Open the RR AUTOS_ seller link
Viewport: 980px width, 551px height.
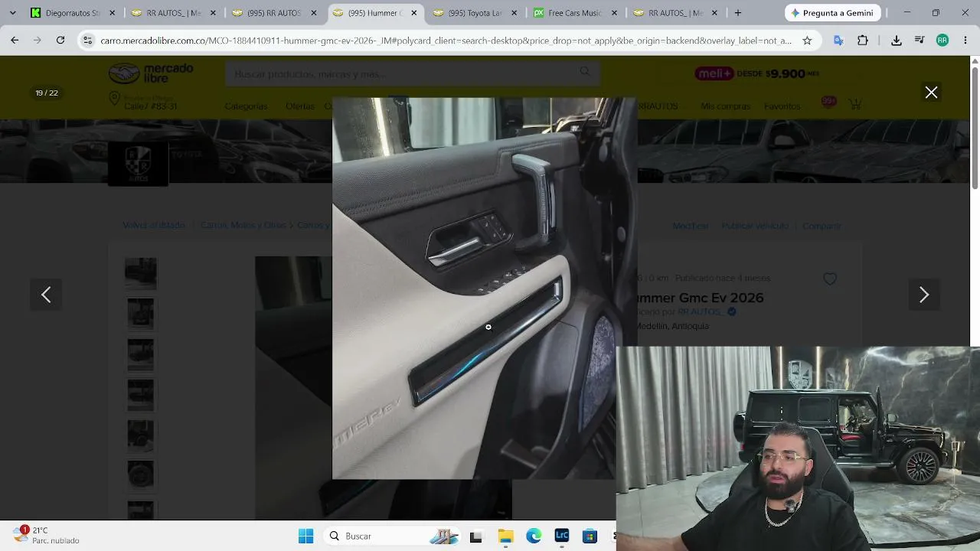pyautogui.click(x=700, y=312)
